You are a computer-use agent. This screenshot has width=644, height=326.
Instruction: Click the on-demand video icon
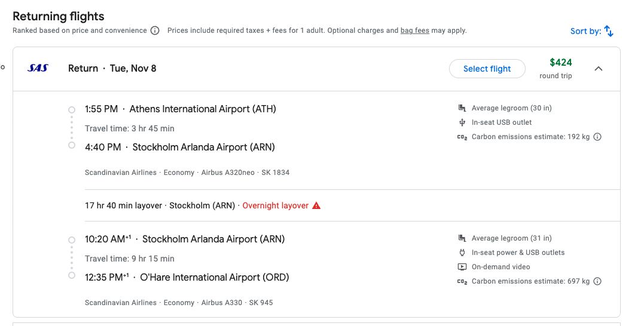click(x=462, y=267)
